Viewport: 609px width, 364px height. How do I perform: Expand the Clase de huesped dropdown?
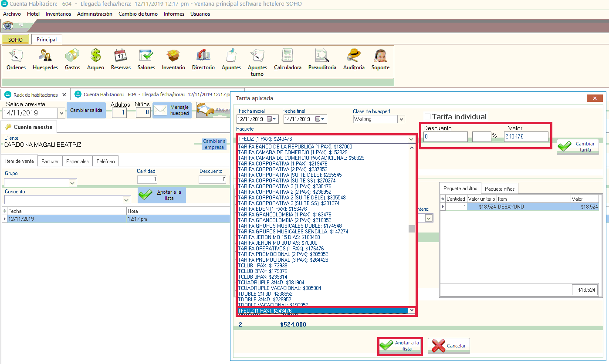click(401, 119)
